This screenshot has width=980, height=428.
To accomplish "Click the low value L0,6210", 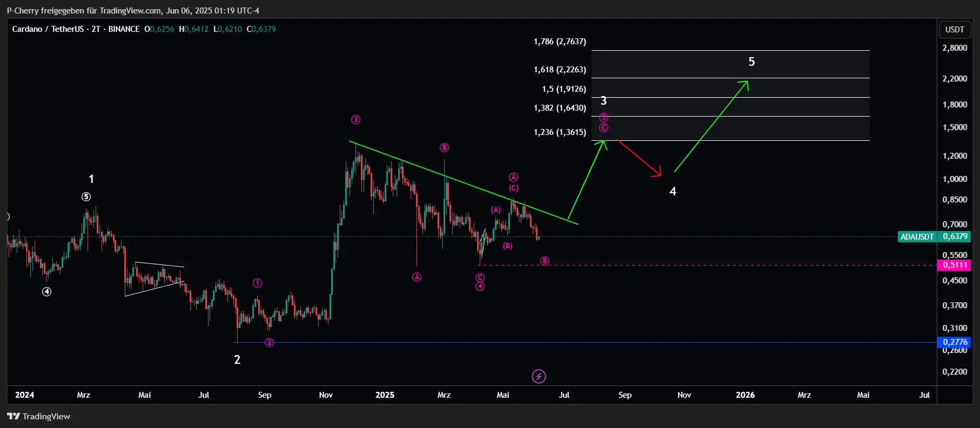I will point(227,29).
